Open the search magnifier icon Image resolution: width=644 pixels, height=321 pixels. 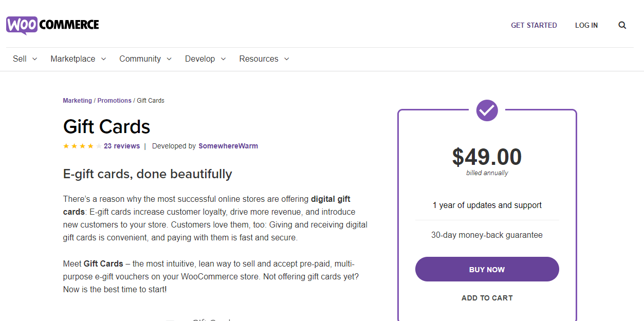[622, 25]
